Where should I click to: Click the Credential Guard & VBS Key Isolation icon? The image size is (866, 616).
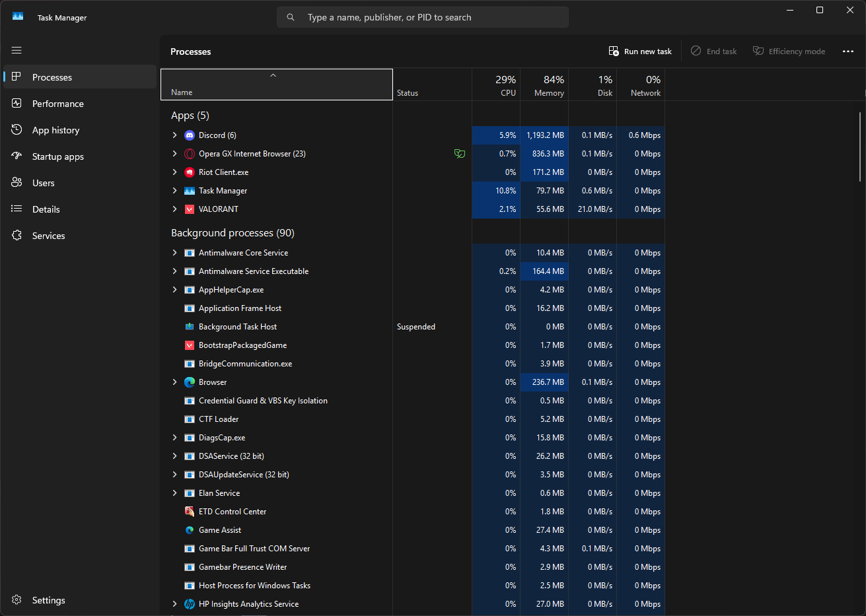[190, 401]
